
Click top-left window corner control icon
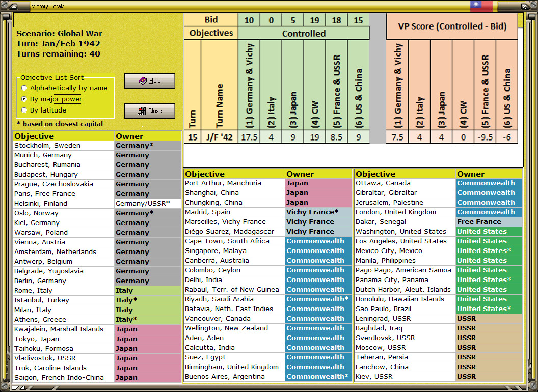13,6
